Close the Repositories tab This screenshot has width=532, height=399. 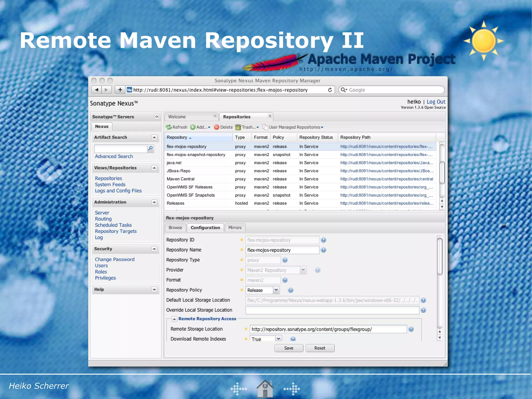270,116
